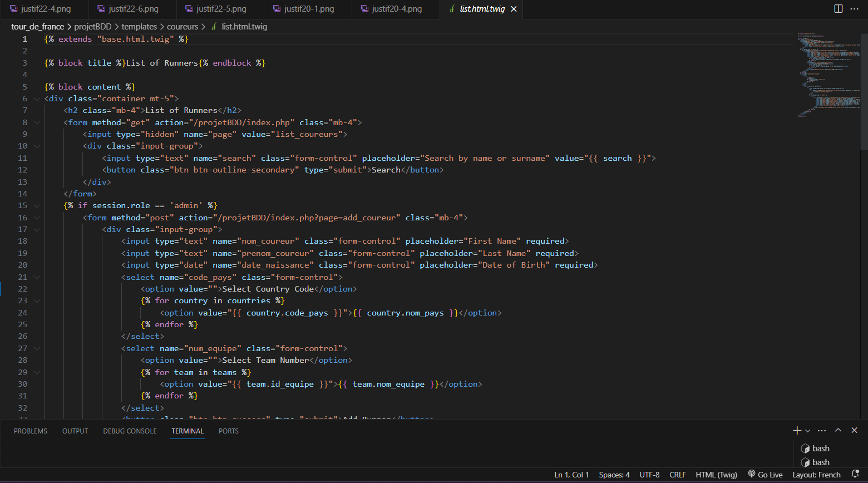
Task: Change language mode from HTML (Twig)
Action: pos(716,475)
